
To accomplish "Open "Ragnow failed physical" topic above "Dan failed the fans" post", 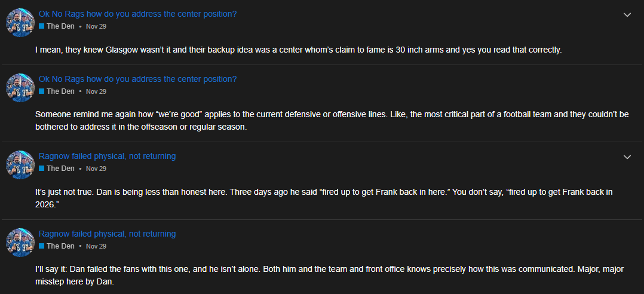I will [107, 234].
